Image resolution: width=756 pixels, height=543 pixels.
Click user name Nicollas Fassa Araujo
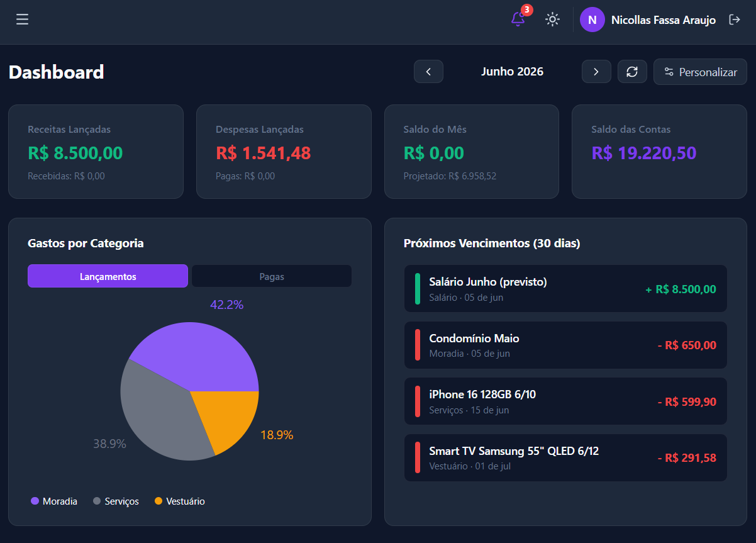click(x=664, y=20)
